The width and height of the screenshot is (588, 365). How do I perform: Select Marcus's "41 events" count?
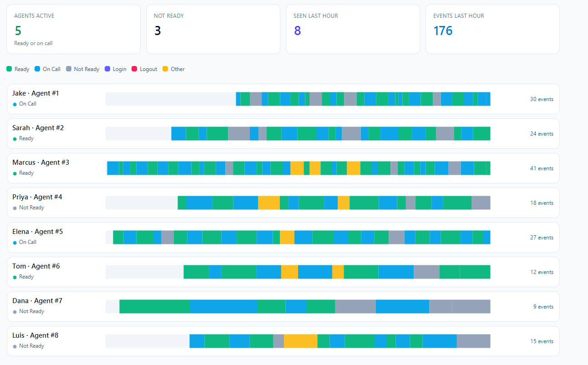point(542,168)
